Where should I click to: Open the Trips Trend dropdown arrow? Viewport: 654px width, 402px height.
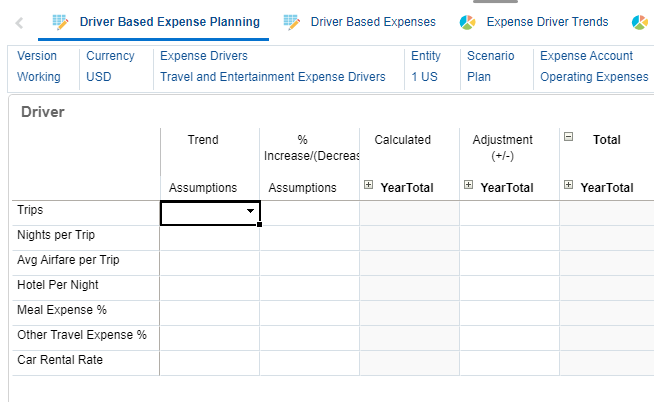tap(250, 212)
